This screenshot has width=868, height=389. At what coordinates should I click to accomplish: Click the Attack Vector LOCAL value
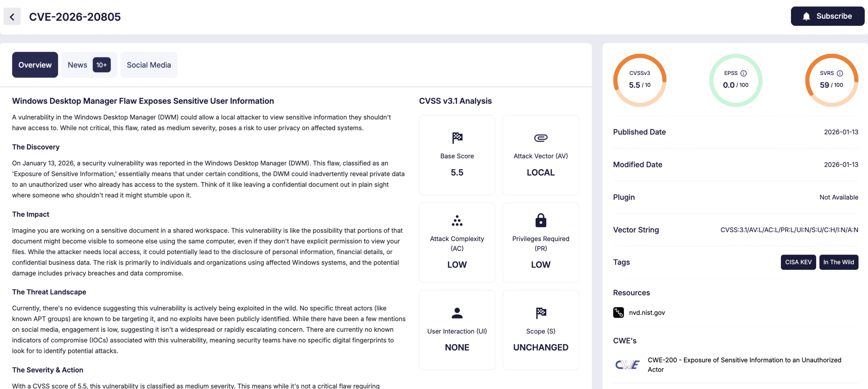click(x=541, y=172)
